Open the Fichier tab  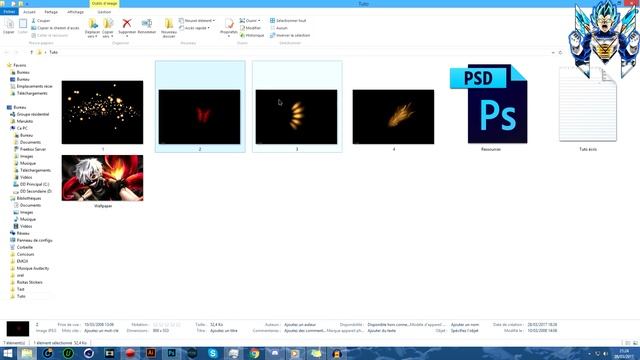point(9,12)
